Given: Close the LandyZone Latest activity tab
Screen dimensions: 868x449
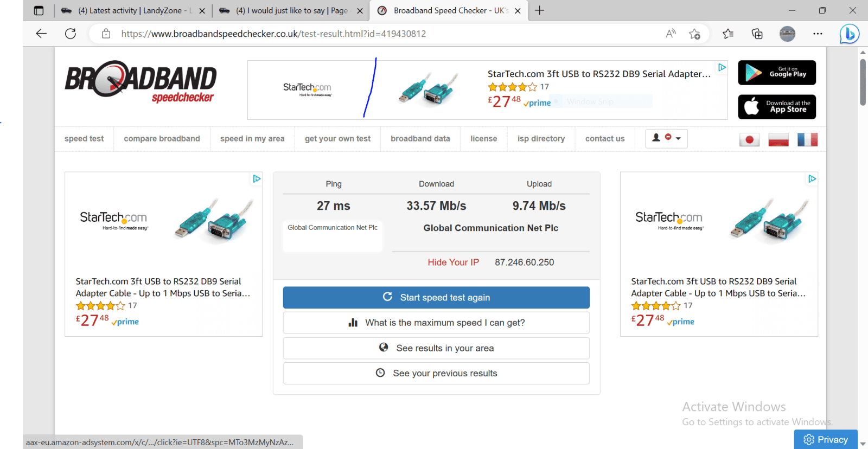Looking at the screenshot, I should coord(202,10).
